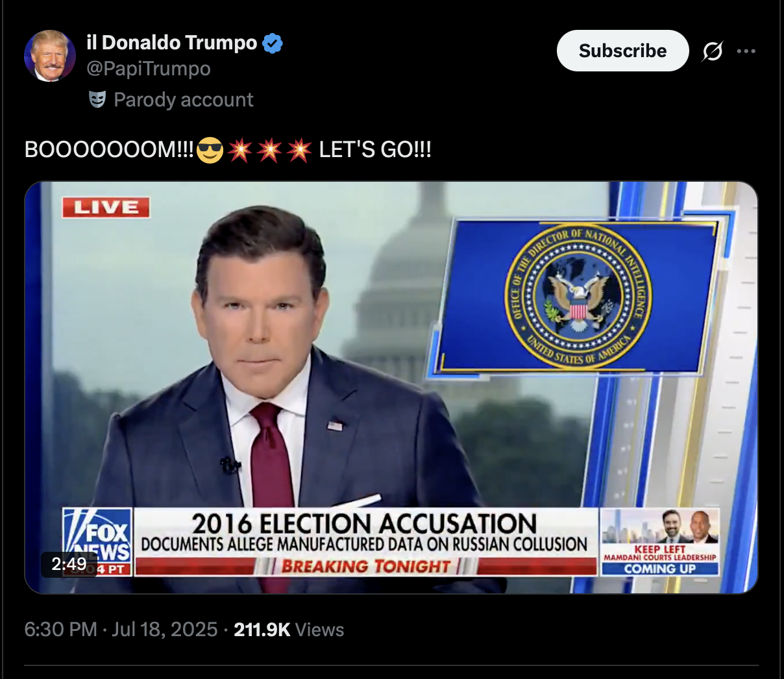This screenshot has width=784, height=679.
Task: Click the @PapiTrumpo handle
Action: click(149, 69)
